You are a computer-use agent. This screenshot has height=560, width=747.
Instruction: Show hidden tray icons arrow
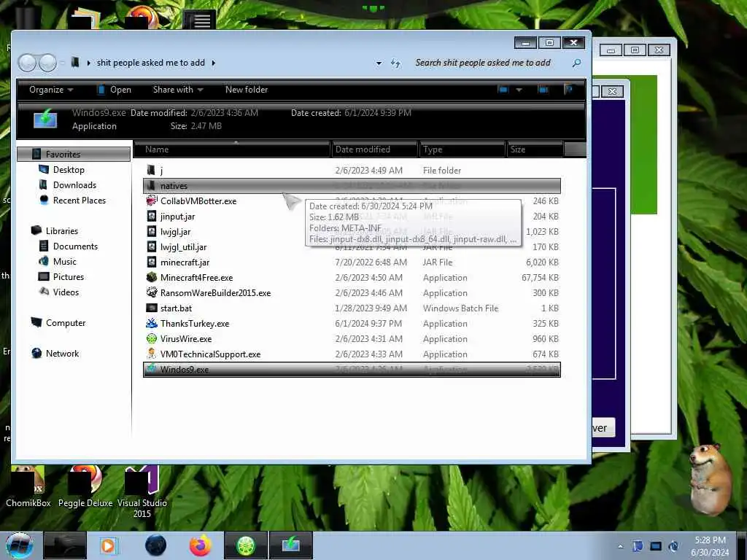[620, 546]
